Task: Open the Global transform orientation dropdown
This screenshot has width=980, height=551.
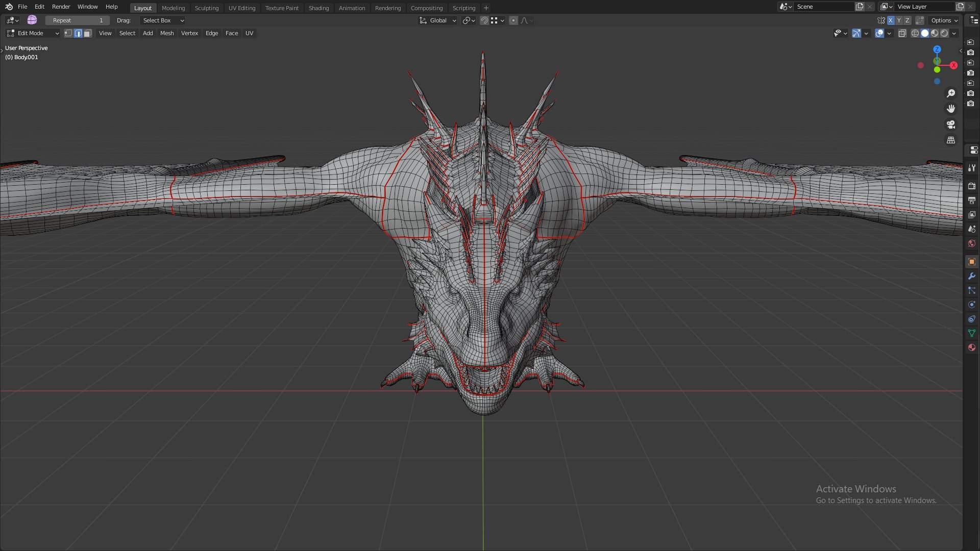Action: click(x=438, y=20)
